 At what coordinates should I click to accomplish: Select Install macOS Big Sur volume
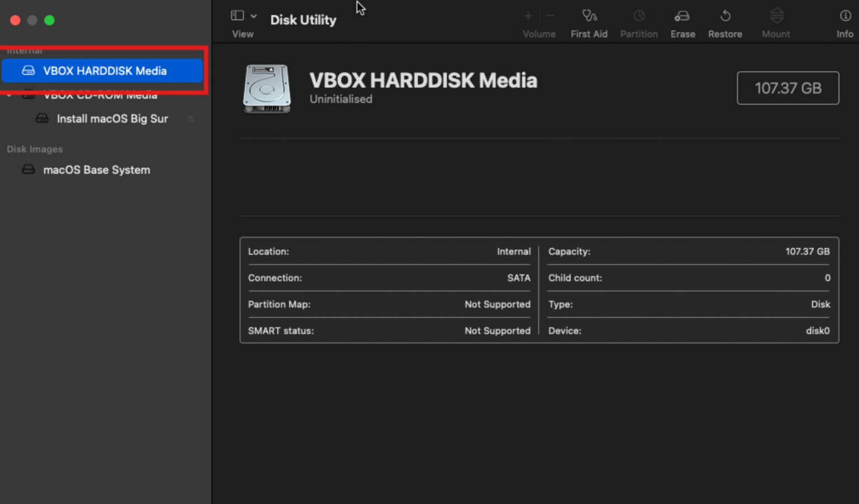point(112,119)
